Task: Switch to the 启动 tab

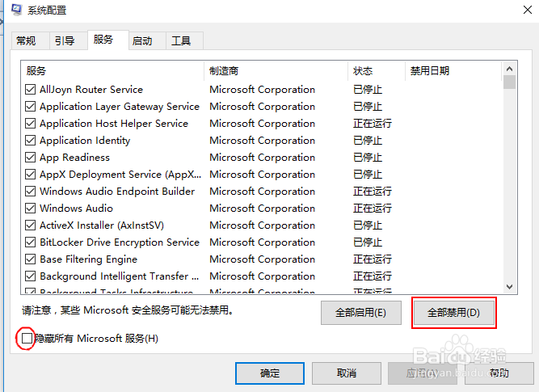Action: [x=142, y=41]
